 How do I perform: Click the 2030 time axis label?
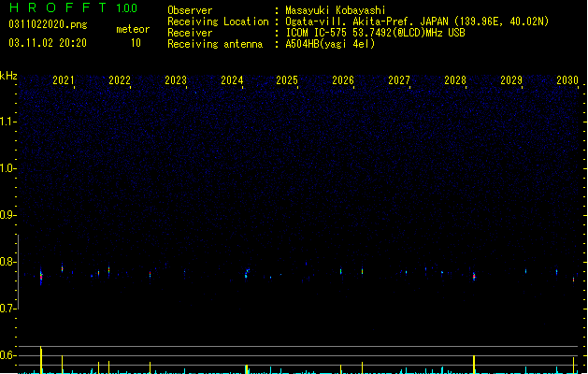pos(567,80)
